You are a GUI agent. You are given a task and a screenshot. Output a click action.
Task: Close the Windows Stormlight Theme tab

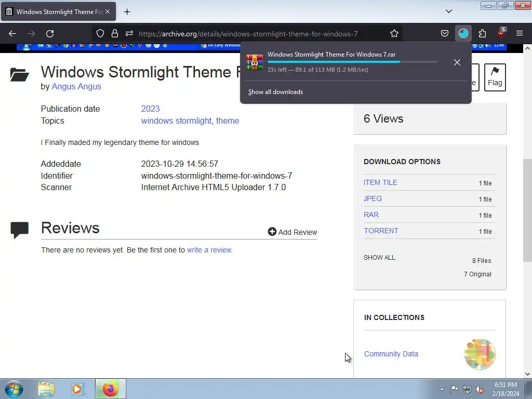[x=108, y=11]
